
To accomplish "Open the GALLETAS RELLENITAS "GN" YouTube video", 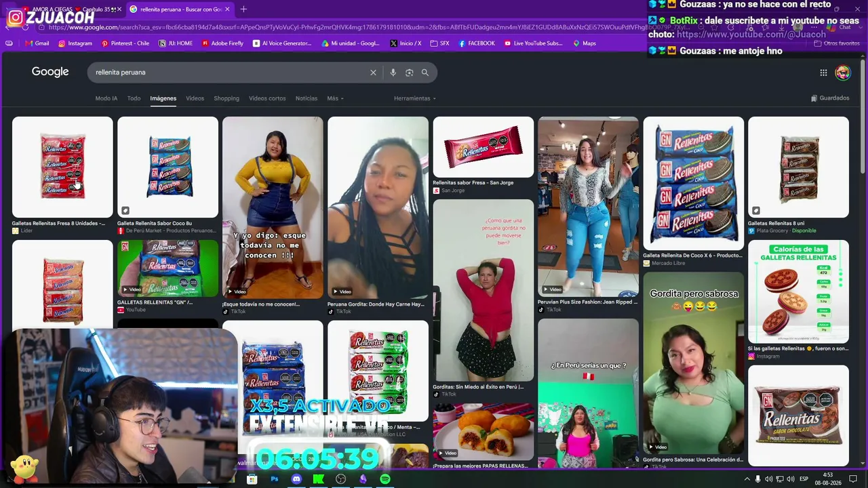I will [x=167, y=268].
